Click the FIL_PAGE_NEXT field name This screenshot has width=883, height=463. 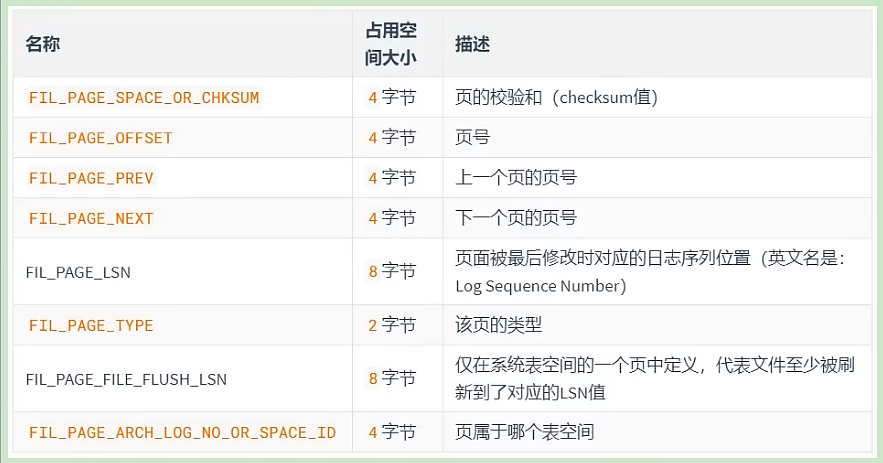[x=91, y=219]
